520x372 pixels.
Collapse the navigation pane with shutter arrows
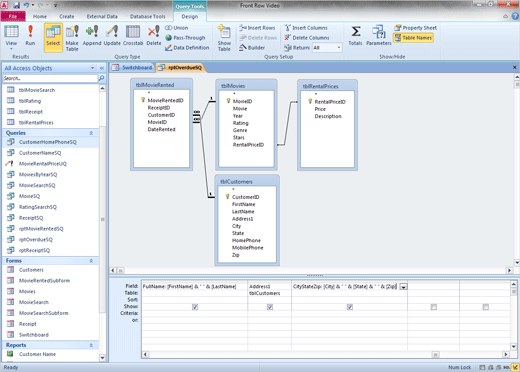102,68
